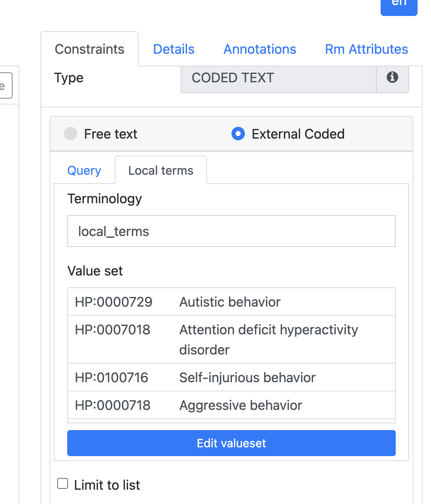Image resolution: width=431 pixels, height=504 pixels.
Task: Open the Annotations tab
Action: coord(260,49)
